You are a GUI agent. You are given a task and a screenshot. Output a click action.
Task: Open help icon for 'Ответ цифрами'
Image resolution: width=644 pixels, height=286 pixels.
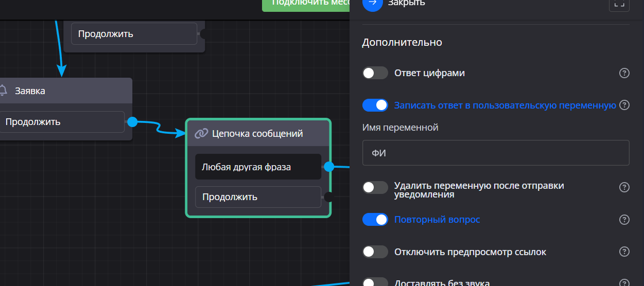[x=624, y=73]
